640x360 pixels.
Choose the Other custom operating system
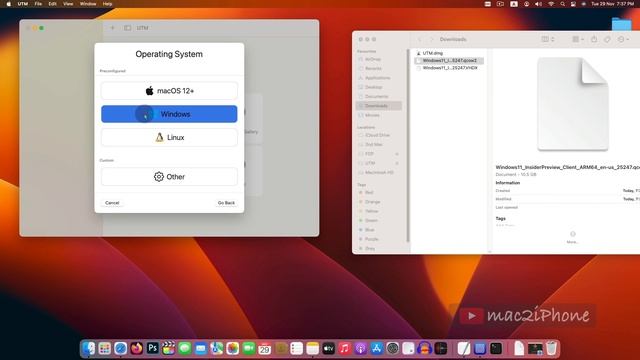point(169,177)
